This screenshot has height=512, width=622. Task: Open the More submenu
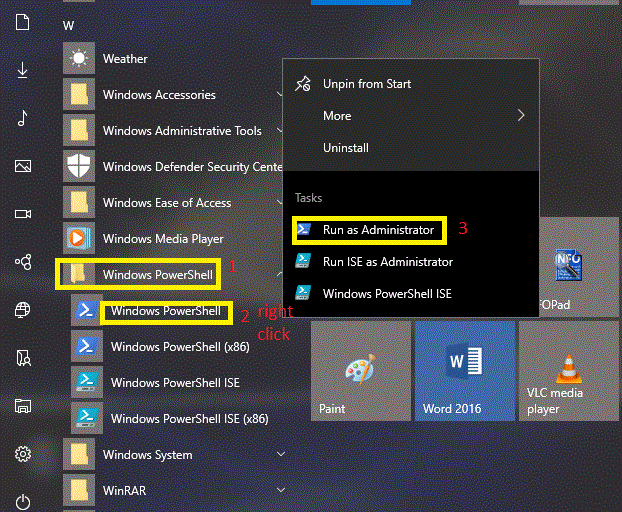(x=411, y=116)
